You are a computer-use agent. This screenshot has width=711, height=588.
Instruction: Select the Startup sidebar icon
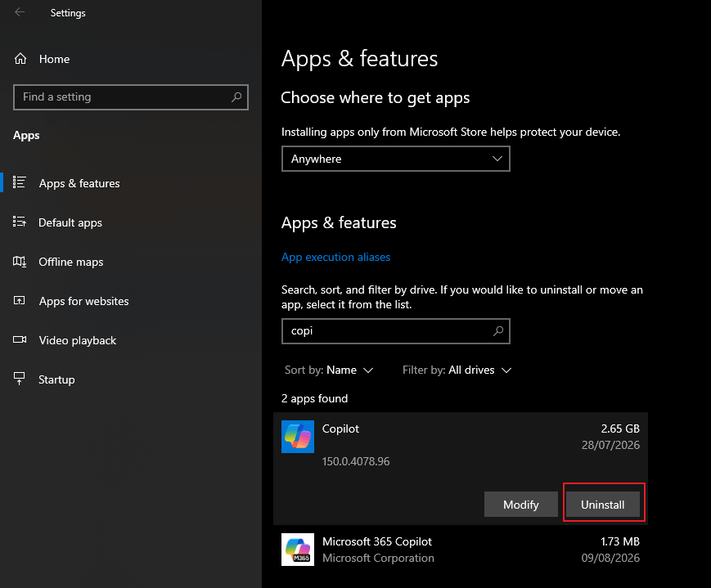pyautogui.click(x=19, y=379)
